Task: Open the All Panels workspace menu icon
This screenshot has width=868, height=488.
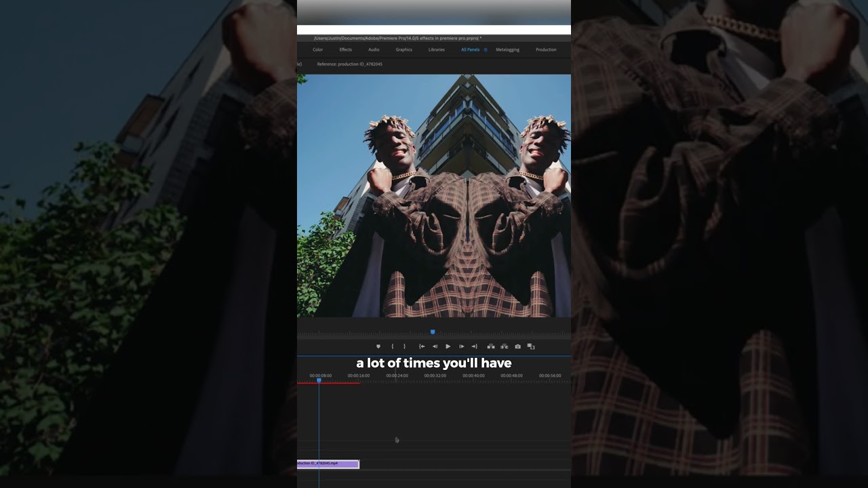Action: click(x=486, y=49)
